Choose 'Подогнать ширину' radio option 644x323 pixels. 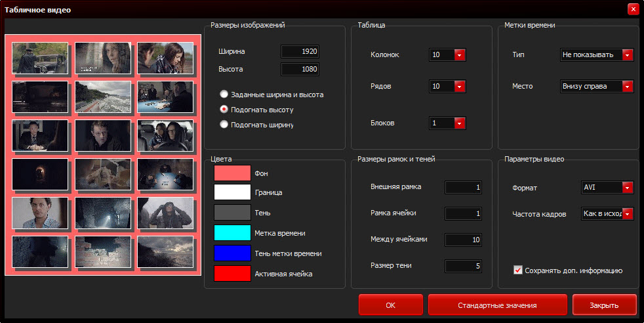tap(224, 124)
